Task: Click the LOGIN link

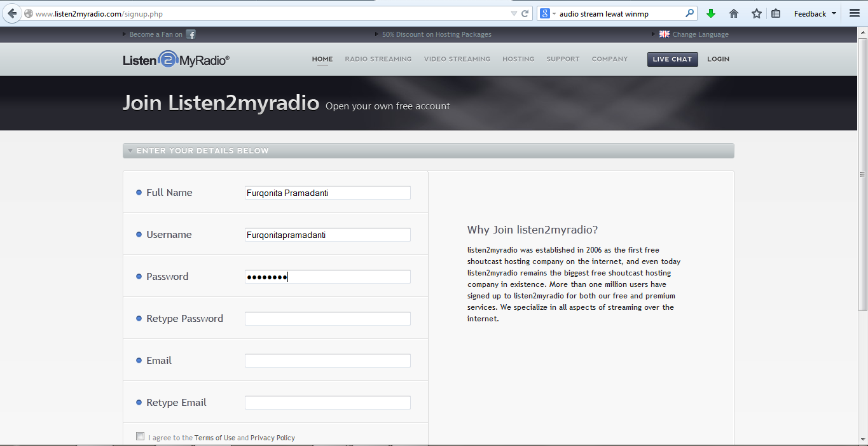Action: click(x=719, y=59)
